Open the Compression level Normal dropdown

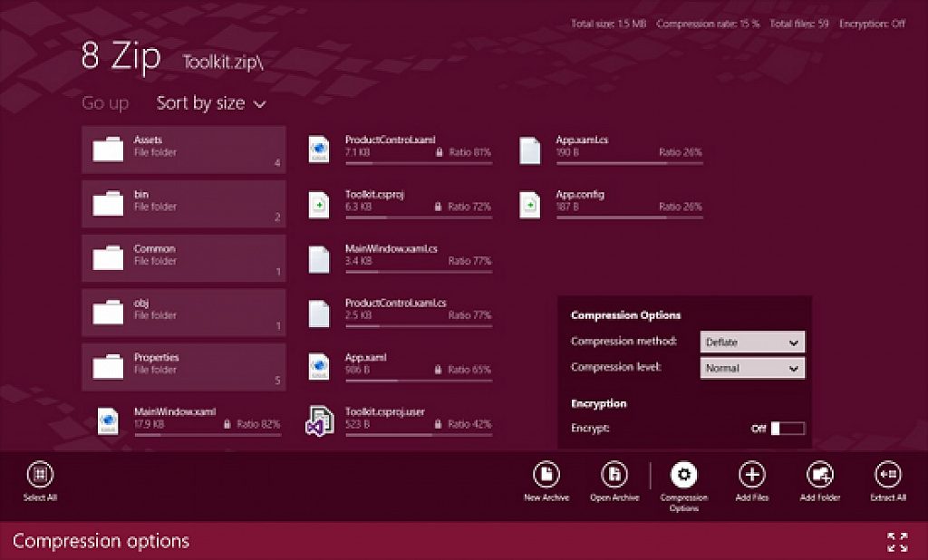(x=752, y=368)
